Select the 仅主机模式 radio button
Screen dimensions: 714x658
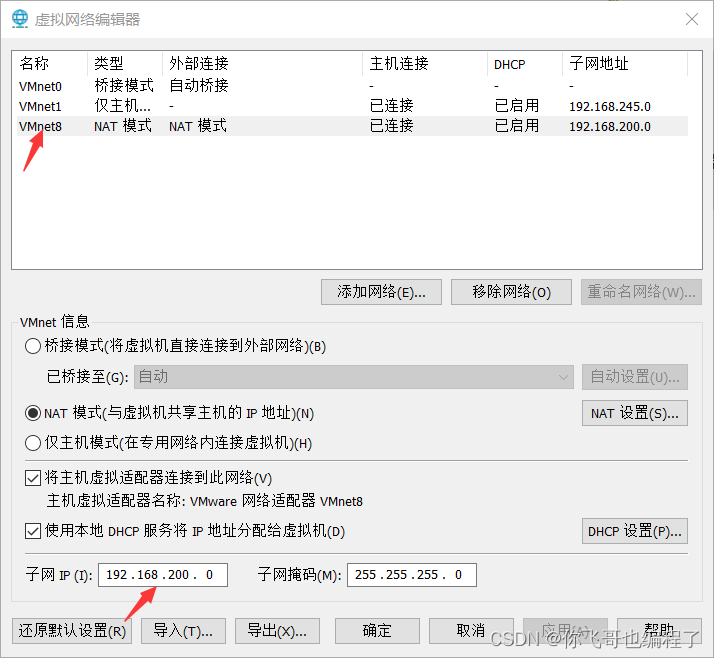(x=33, y=443)
